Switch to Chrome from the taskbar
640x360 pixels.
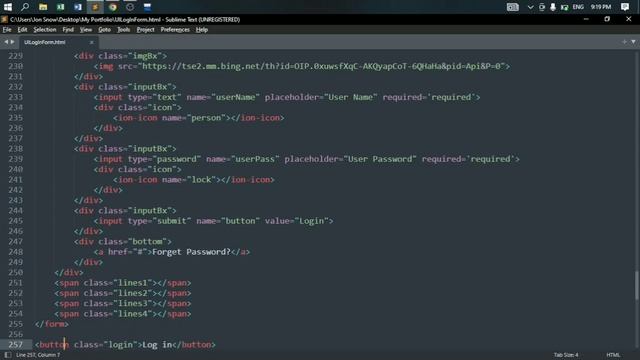(x=113, y=7)
